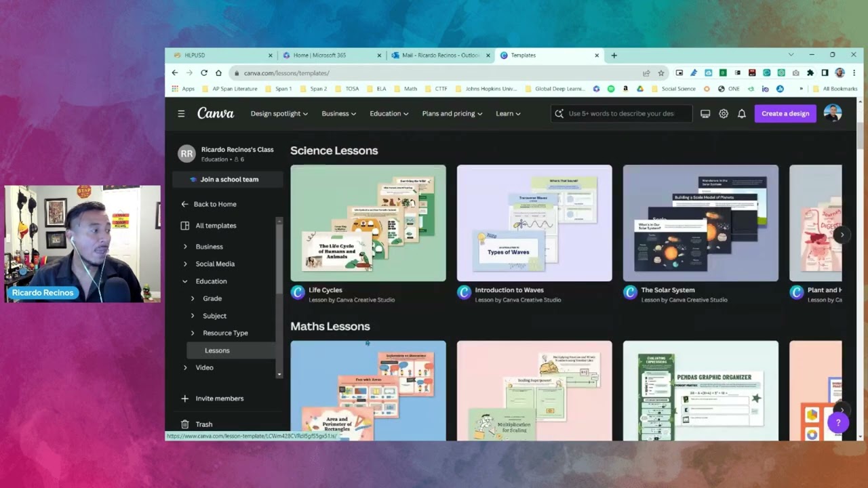
Task: Open Introduction to Waves lesson thumbnail
Action: pos(534,223)
